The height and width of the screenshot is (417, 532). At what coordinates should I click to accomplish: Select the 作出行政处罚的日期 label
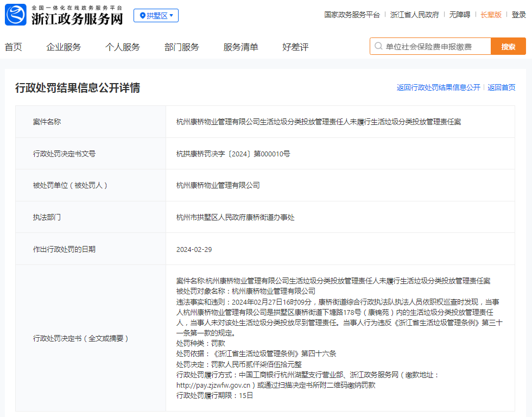(x=64, y=249)
